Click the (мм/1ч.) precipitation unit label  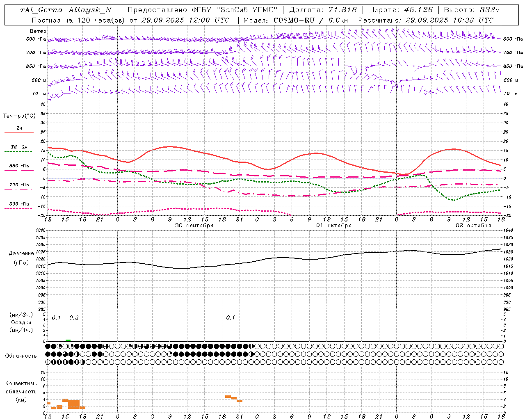21,330
